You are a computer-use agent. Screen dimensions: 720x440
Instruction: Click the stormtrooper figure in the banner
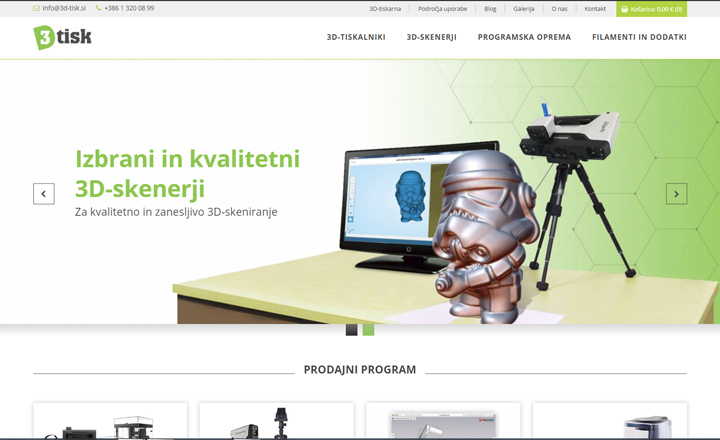(484, 237)
